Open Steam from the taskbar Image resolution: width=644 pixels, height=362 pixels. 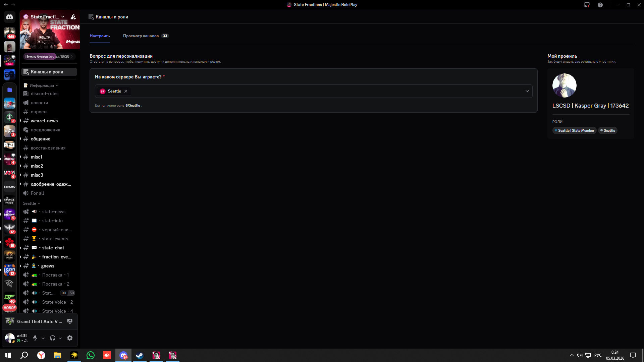point(140,355)
